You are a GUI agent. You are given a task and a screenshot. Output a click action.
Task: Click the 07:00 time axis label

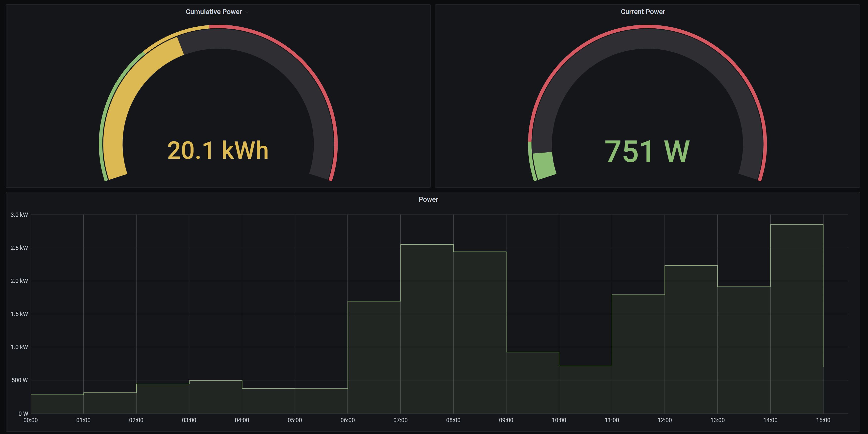click(400, 420)
